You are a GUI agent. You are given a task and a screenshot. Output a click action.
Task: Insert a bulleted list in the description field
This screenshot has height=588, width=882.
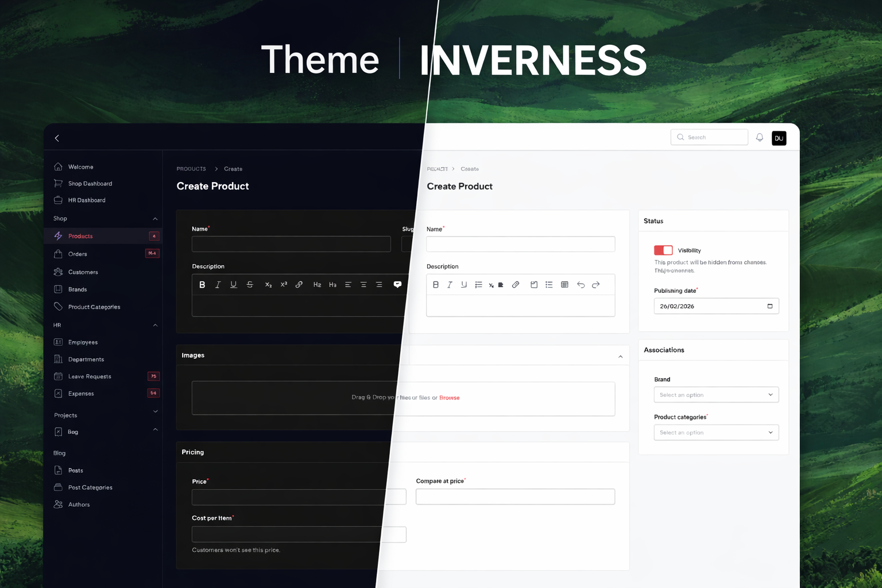coord(548,284)
